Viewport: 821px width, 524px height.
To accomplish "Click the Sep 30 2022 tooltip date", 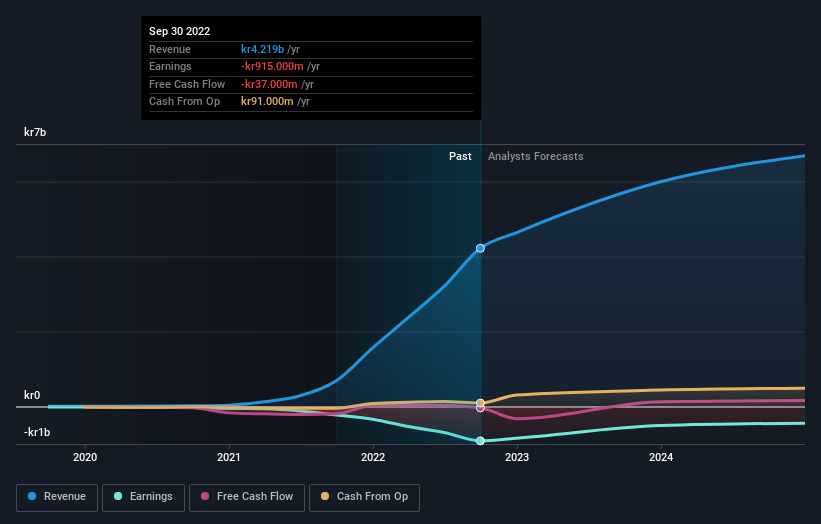I will [180, 31].
